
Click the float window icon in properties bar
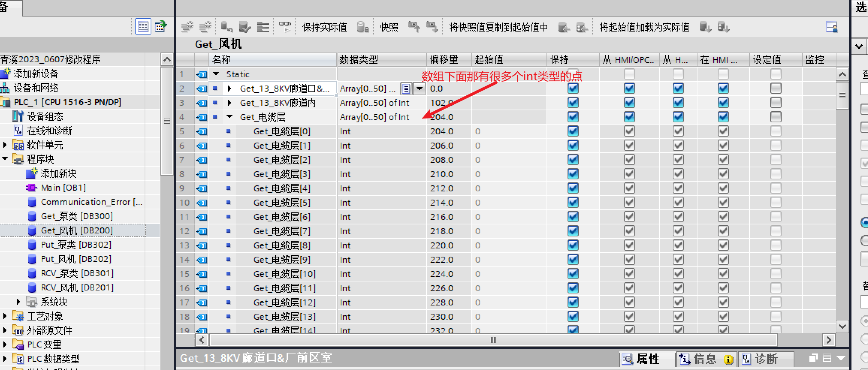point(813,358)
